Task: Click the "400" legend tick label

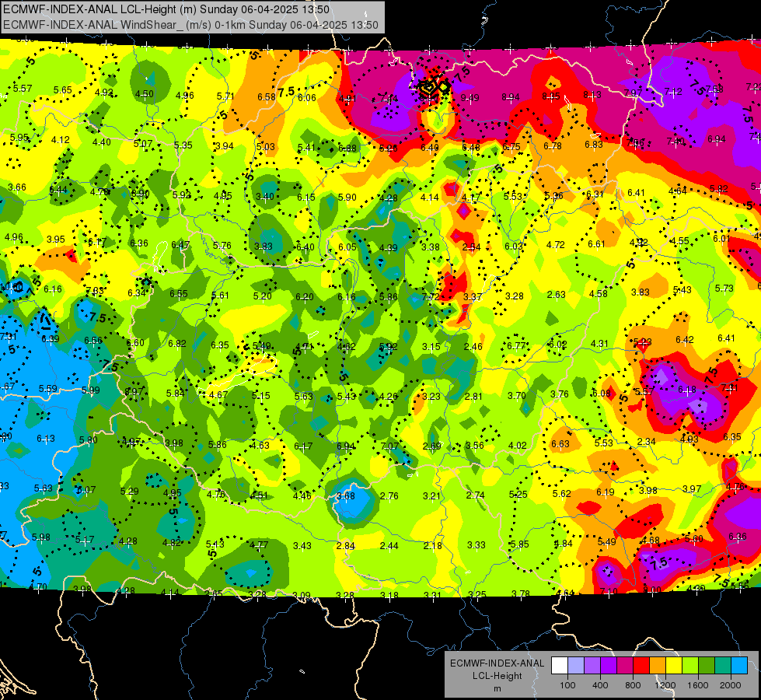Action: [x=600, y=685]
